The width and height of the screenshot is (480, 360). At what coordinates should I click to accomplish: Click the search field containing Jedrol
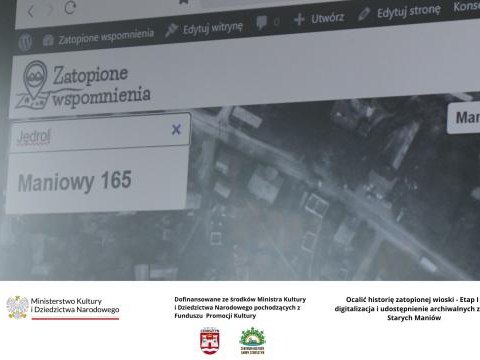click(x=100, y=133)
